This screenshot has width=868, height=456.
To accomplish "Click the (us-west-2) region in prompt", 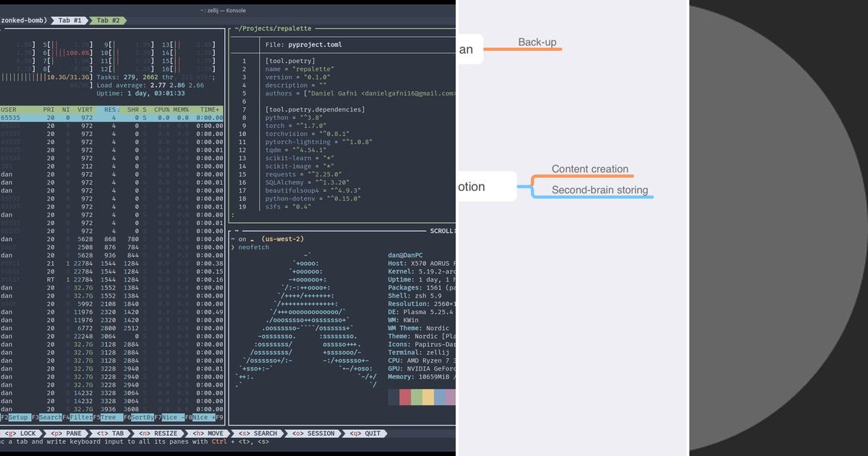I will coord(283,239).
